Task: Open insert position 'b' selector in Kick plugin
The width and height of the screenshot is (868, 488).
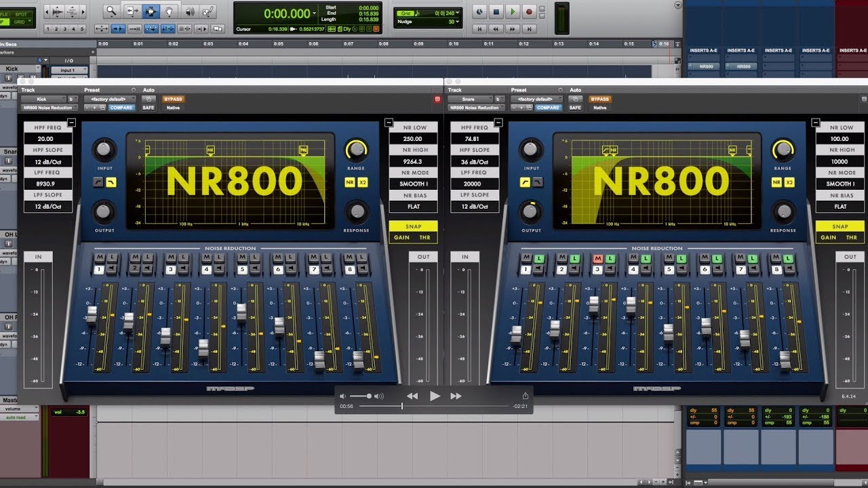Action: tap(71, 99)
